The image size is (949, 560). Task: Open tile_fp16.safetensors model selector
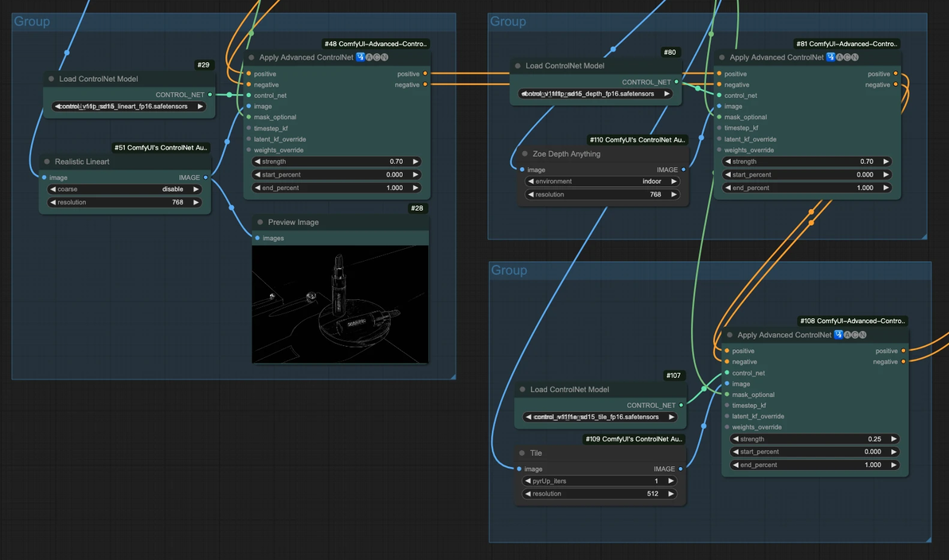599,417
